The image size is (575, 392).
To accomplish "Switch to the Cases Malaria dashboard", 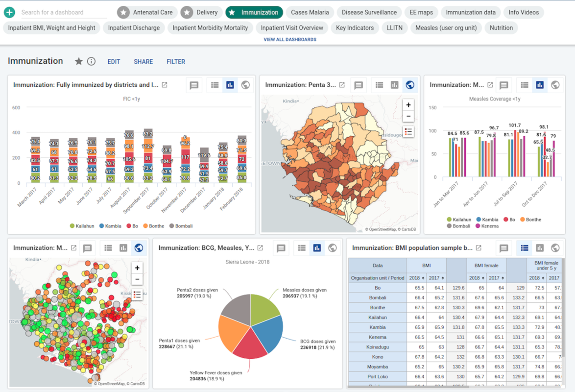I will pyautogui.click(x=310, y=12).
